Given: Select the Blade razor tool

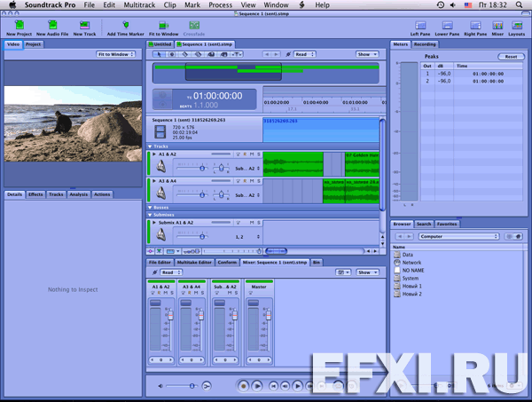Looking at the screenshot, I should pyautogui.click(x=185, y=54).
